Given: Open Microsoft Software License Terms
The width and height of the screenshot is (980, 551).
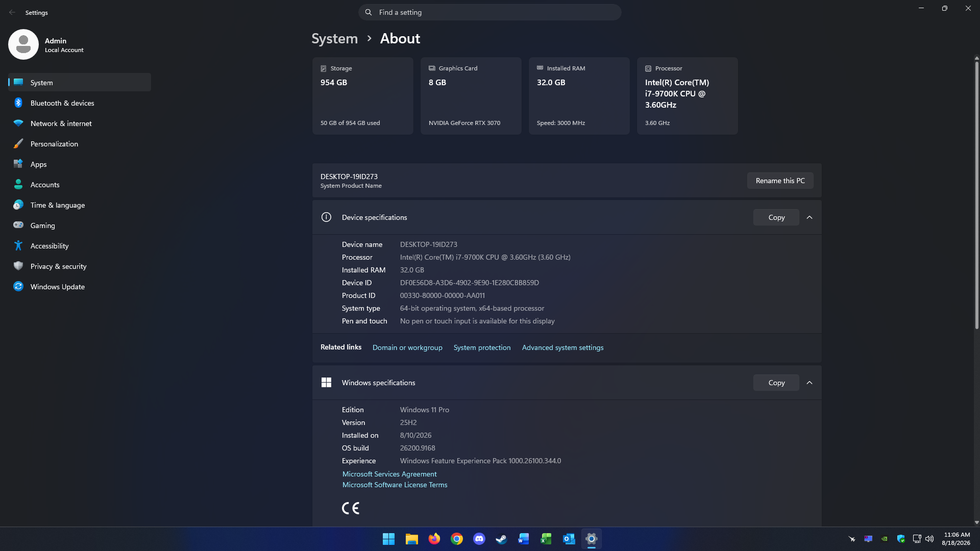Looking at the screenshot, I should click(x=395, y=485).
